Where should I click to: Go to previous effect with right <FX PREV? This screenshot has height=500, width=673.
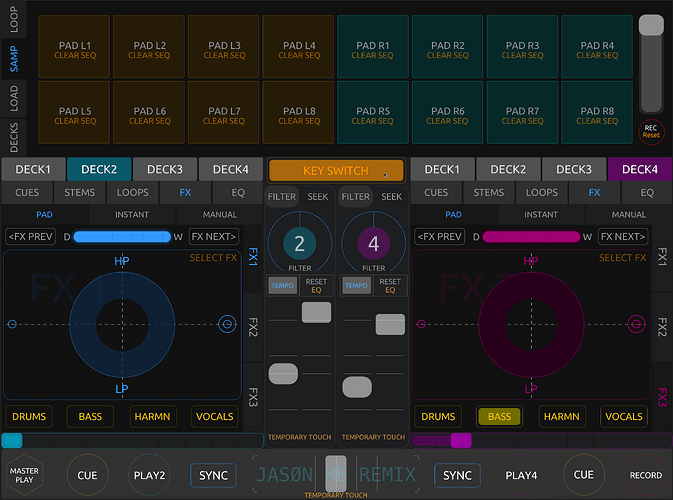[x=438, y=237]
